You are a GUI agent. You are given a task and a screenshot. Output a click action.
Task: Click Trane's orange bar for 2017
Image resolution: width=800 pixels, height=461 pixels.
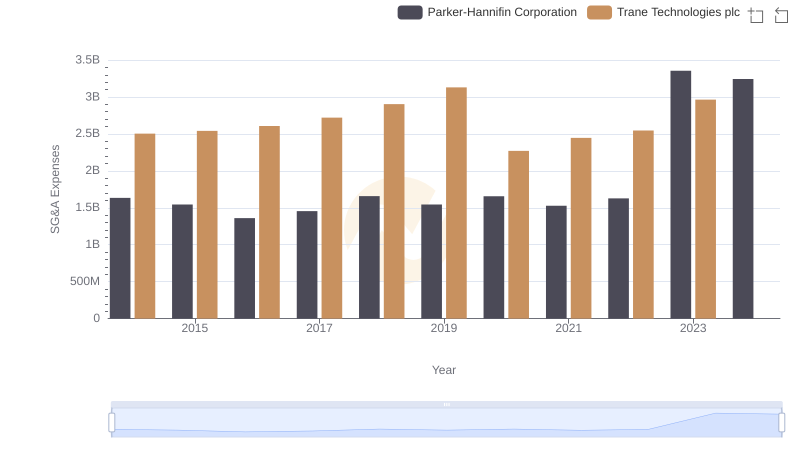332,218
